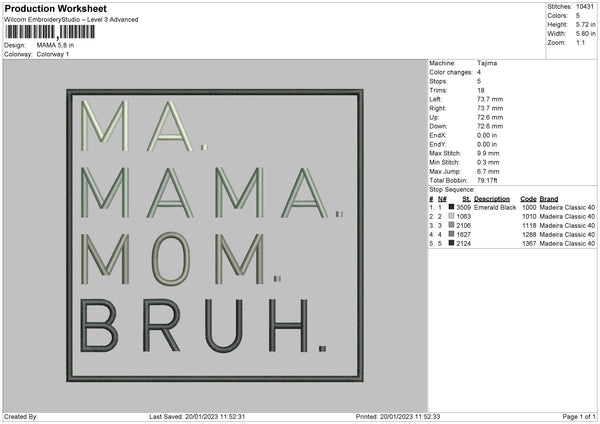600x424 pixels.
Task: Click the EndX value '0.00 in'
Action: point(487,135)
